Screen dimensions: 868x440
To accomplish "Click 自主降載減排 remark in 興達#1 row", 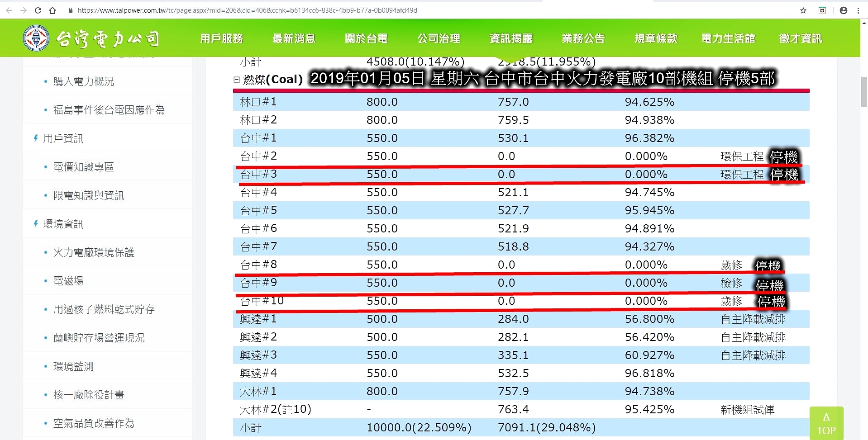I will click(x=753, y=319).
